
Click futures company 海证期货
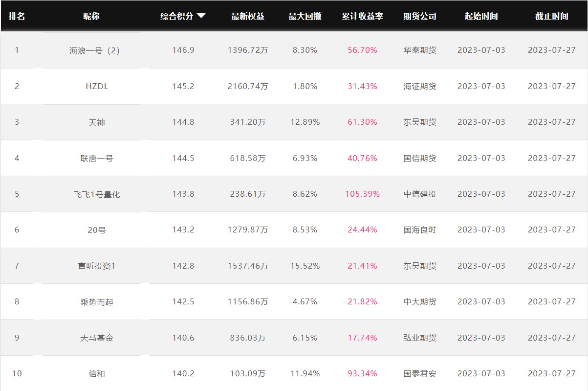420,86
